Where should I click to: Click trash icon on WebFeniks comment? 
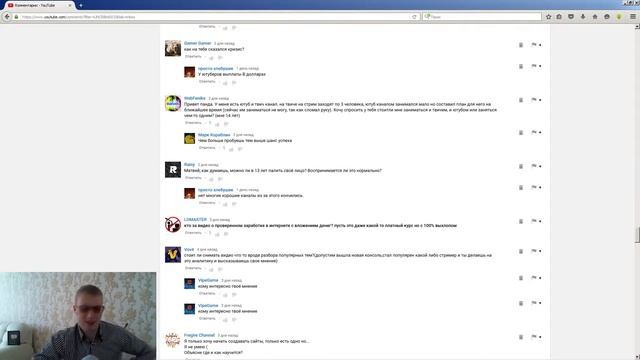(521, 100)
